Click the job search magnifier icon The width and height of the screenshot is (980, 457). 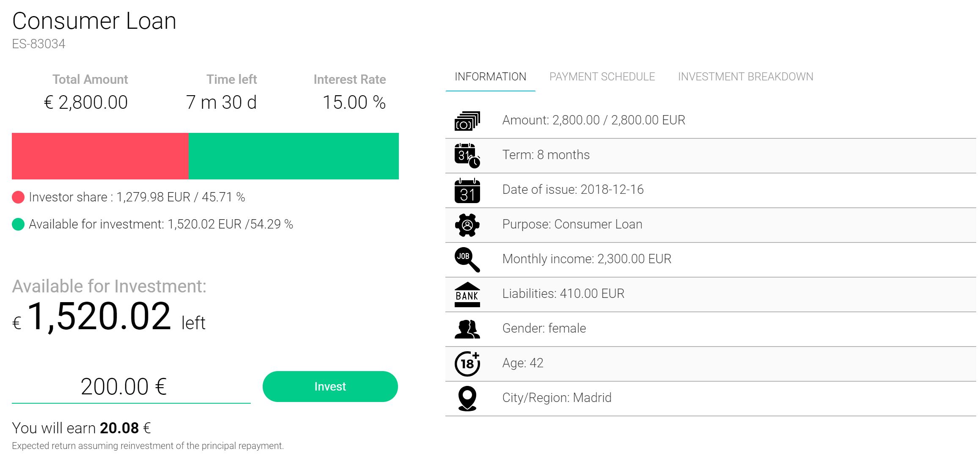point(467,259)
